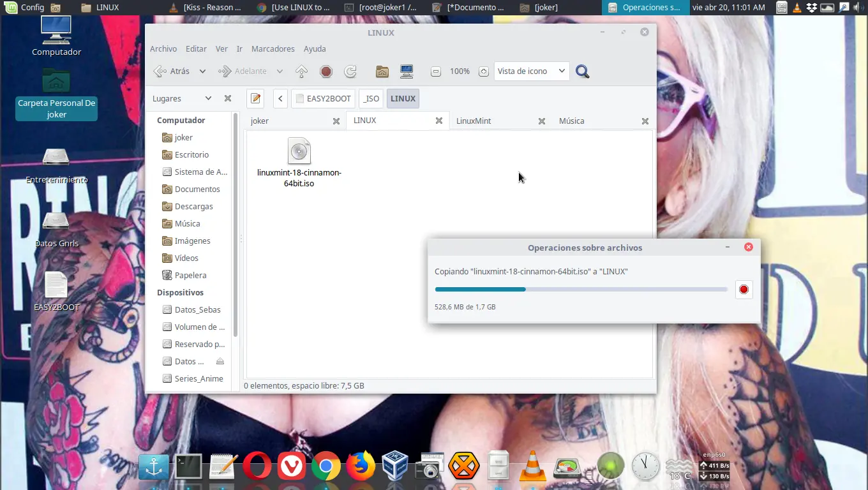Open VirtualBox from the dock

click(395, 464)
